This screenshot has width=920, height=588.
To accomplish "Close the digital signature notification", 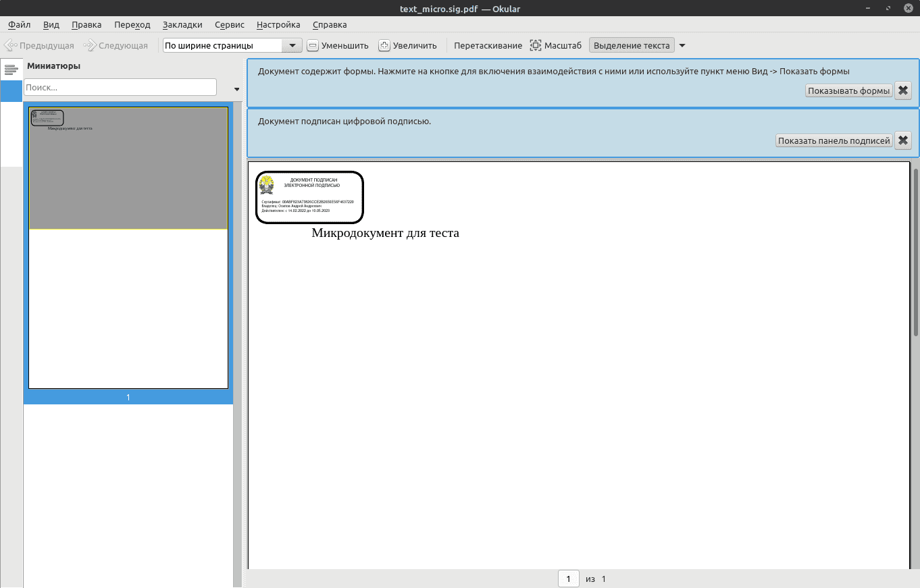I will tap(902, 140).
